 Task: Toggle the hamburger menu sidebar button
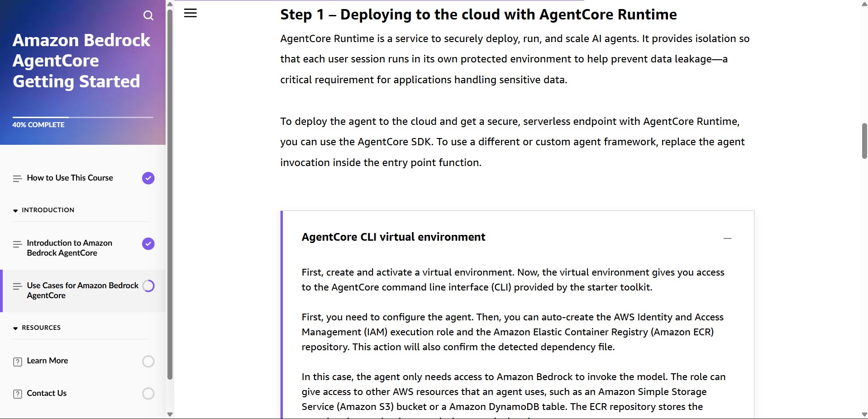(x=191, y=13)
